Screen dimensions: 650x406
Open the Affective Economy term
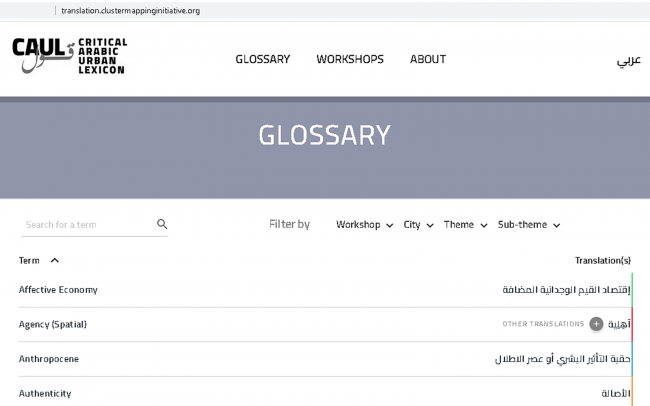coord(58,290)
